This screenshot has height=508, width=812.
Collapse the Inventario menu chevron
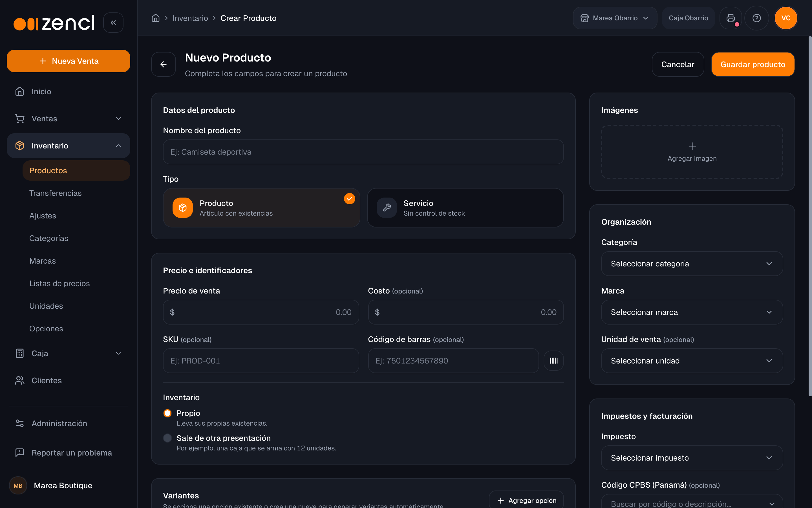[118, 146]
